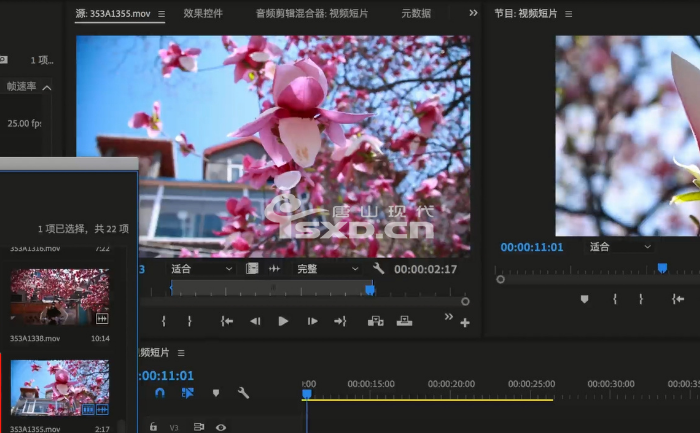Go to Out point in source monitor
700x433 pixels.
(x=340, y=321)
